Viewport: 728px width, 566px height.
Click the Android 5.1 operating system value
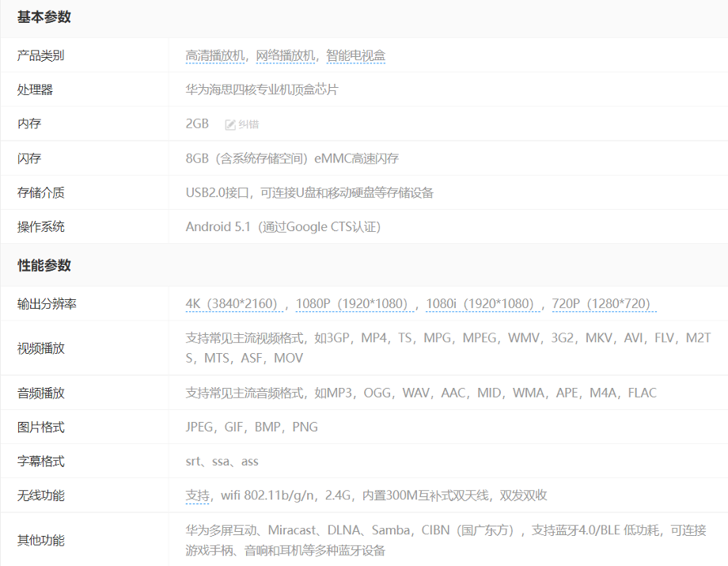282,227
